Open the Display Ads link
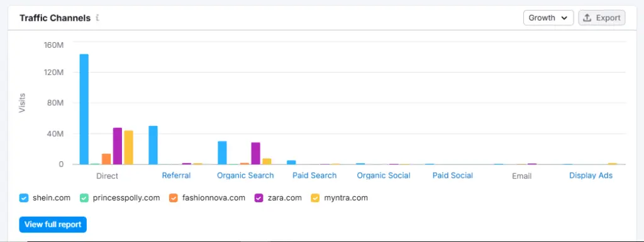Image resolution: width=644 pixels, height=242 pixels. tap(591, 175)
